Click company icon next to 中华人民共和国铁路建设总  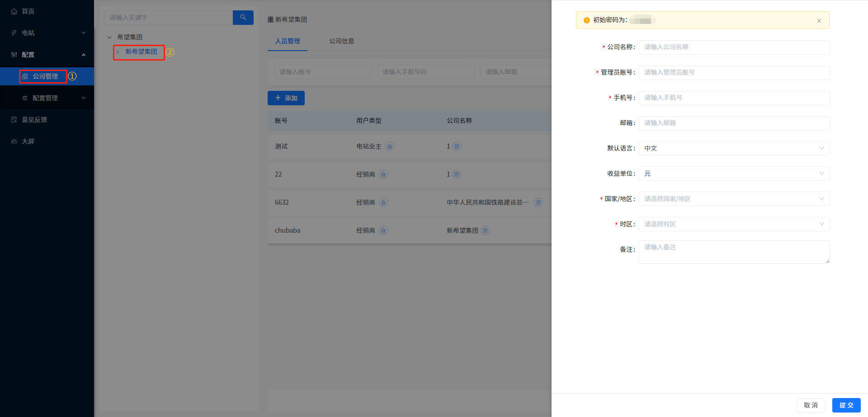coord(538,202)
